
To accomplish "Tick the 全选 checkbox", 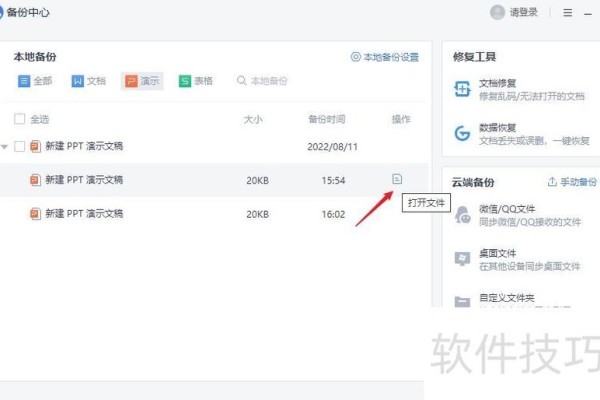I will tap(20, 119).
